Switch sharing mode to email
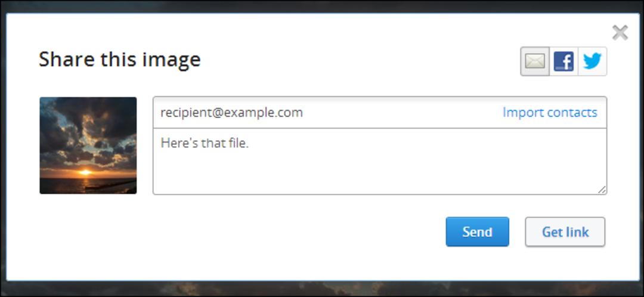Screen dimensions: 644x297 point(535,61)
